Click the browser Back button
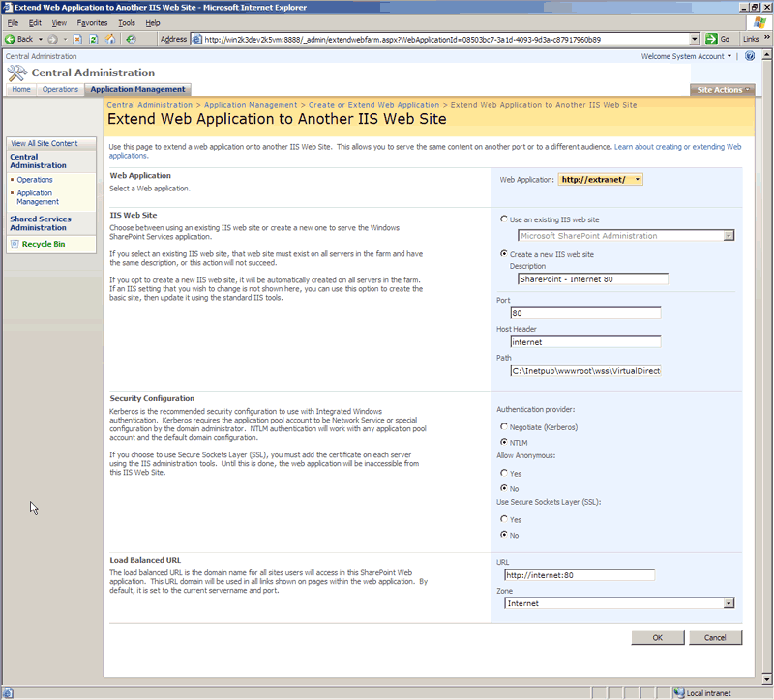Image resolution: width=774 pixels, height=700 pixels. click(18, 39)
